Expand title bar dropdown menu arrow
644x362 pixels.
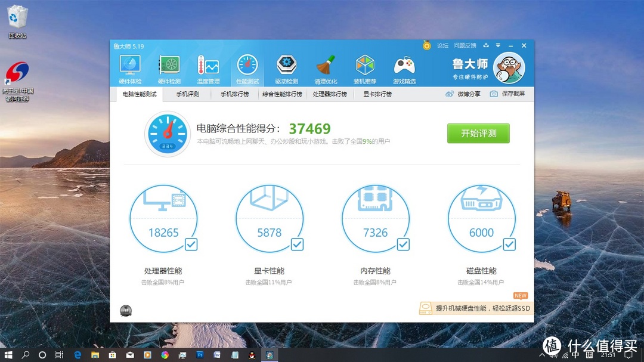coord(498,45)
